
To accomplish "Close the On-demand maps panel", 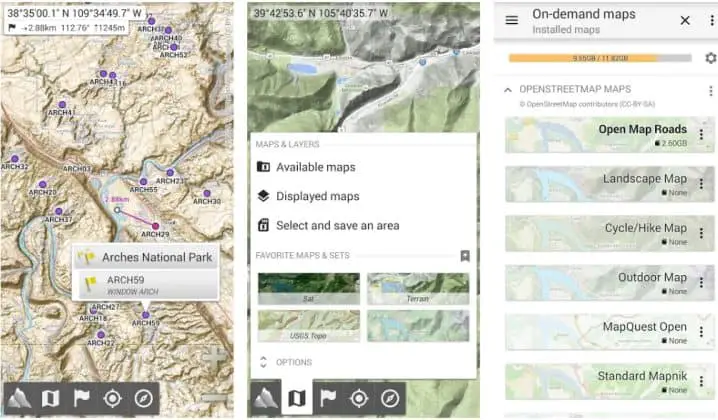I will point(685,20).
